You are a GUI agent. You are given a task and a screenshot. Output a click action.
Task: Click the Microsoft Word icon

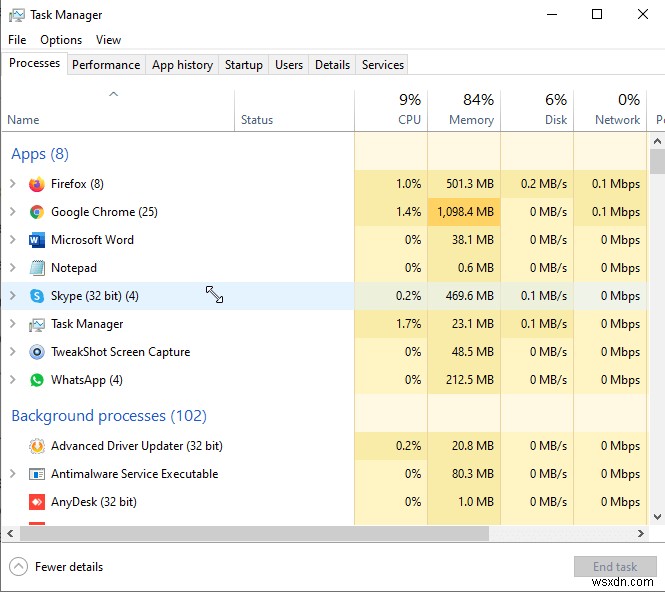pos(37,240)
